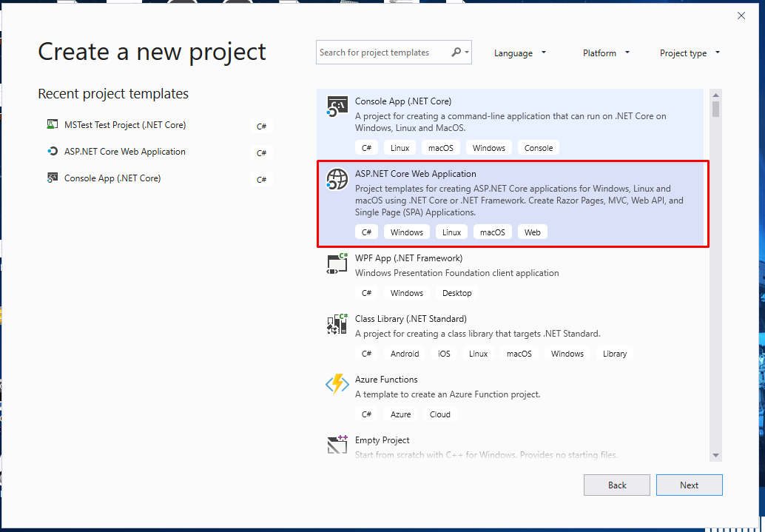The width and height of the screenshot is (765, 532).
Task: Click the Console App template icon
Action: click(x=337, y=107)
